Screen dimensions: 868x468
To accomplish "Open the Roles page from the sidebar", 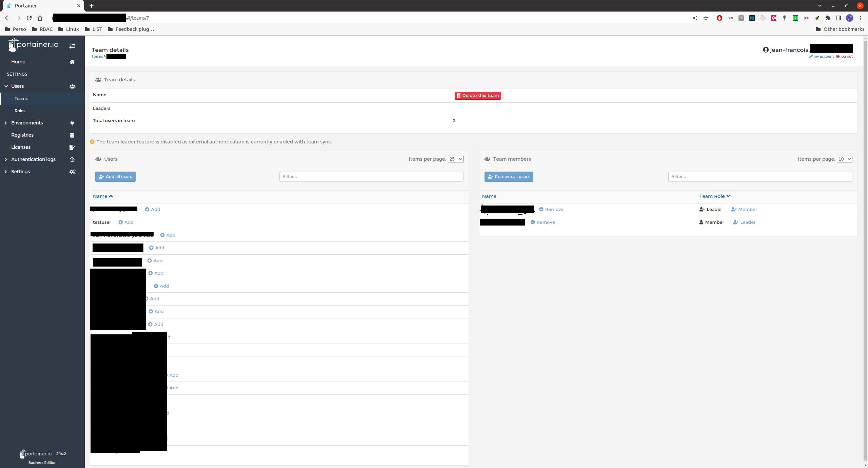I will (x=20, y=111).
